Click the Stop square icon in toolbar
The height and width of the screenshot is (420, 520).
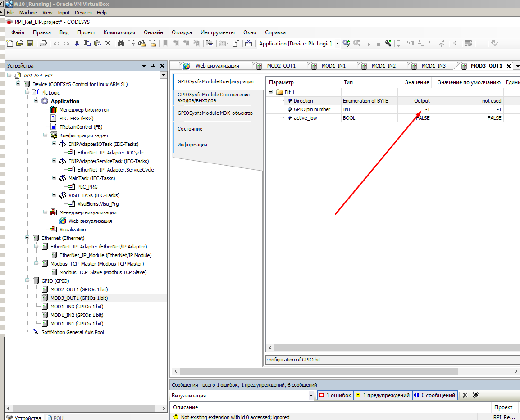[378, 44]
